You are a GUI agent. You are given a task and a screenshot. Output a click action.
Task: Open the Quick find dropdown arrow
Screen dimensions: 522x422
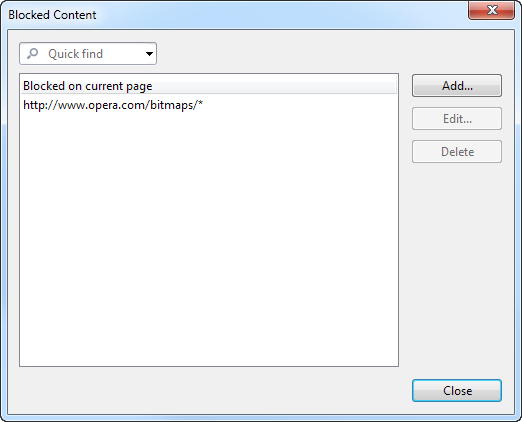[x=149, y=54]
